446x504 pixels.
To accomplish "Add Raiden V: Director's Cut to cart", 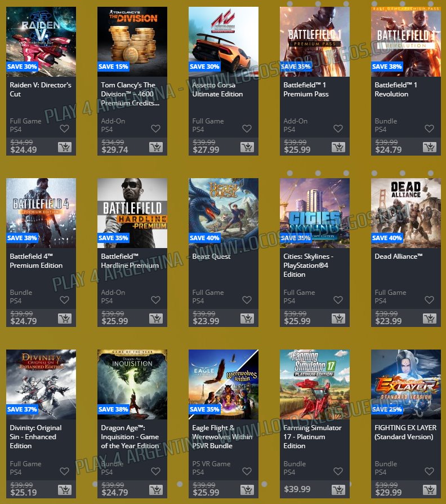I will point(65,147).
